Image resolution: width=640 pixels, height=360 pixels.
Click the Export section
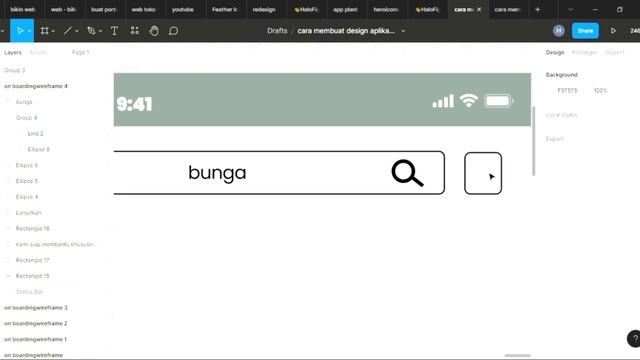coord(554,139)
